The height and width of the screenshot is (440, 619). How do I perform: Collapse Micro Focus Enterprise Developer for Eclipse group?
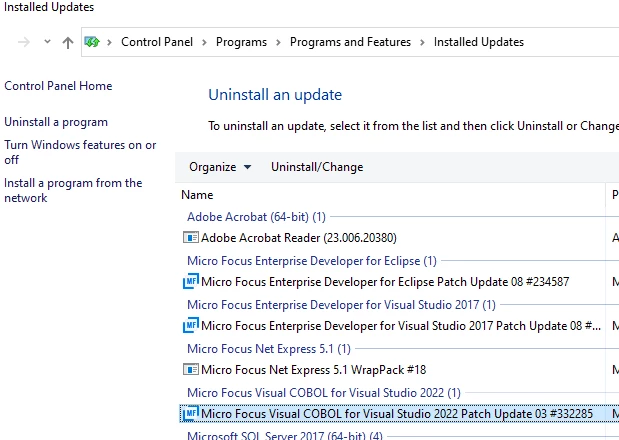coord(311,261)
